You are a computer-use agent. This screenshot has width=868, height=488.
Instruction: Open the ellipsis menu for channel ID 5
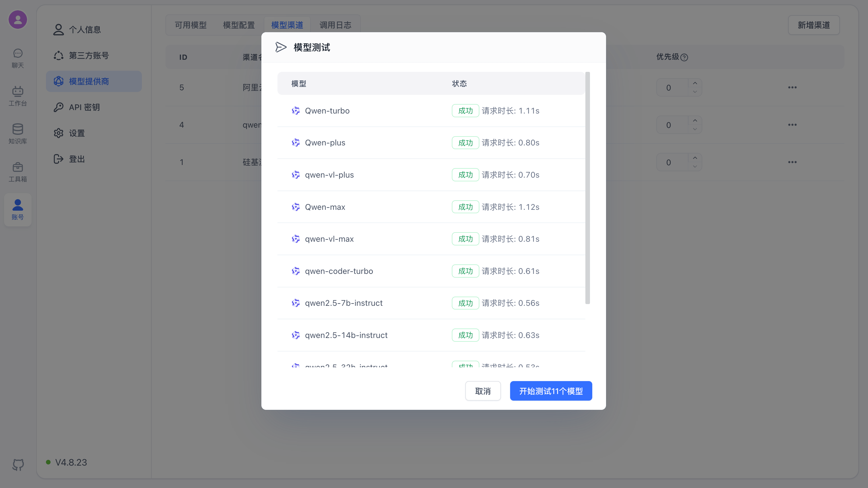(792, 87)
